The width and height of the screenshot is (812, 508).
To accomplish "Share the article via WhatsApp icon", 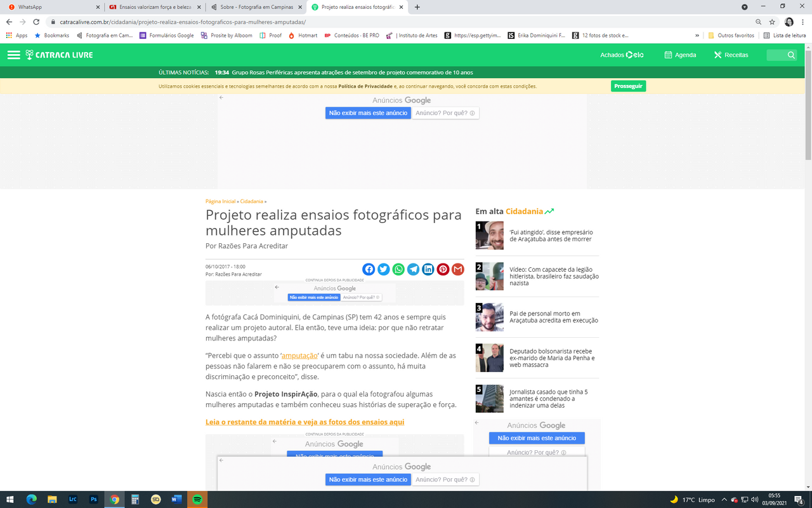I will point(398,269).
